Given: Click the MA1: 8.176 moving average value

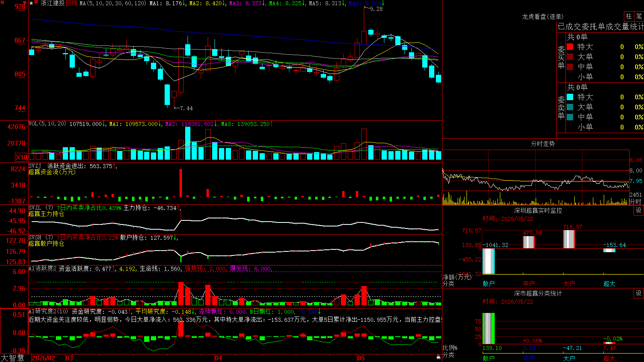Looking at the screenshot, I should pos(166,3).
